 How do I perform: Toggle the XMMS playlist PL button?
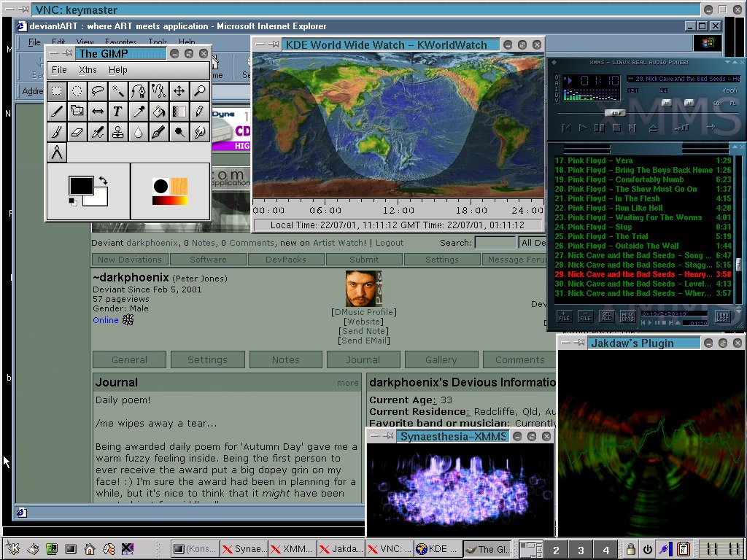pos(732,103)
